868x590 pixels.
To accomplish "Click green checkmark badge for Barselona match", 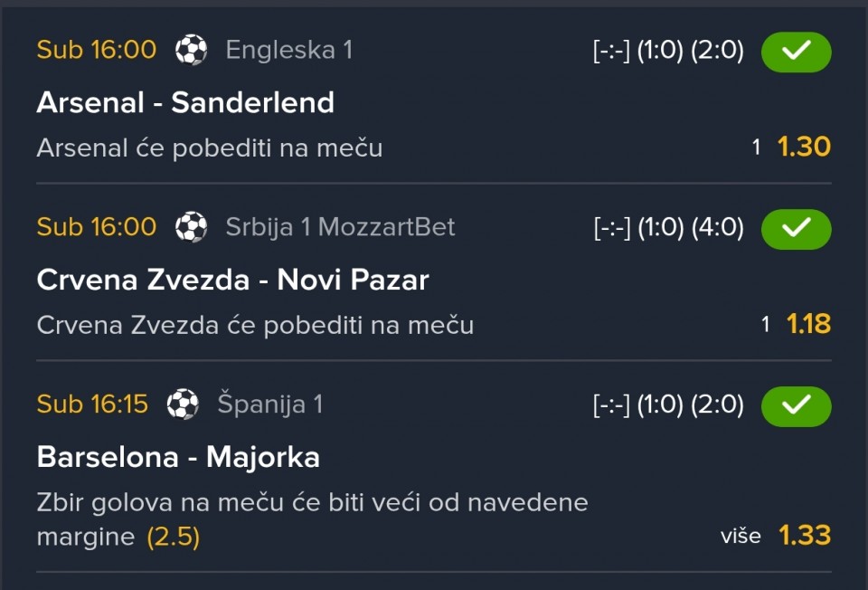I will click(x=796, y=406).
